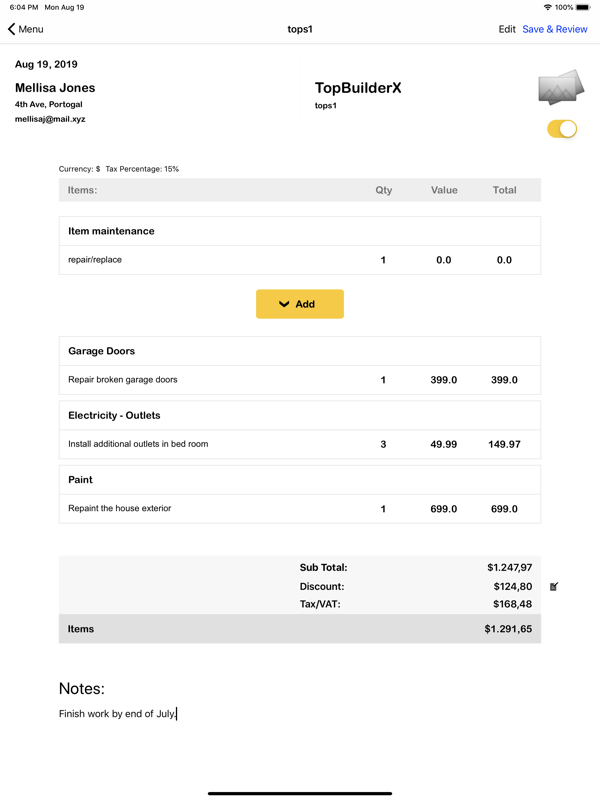600x800 pixels.
Task: Click in the Notes text field
Action: [300, 714]
